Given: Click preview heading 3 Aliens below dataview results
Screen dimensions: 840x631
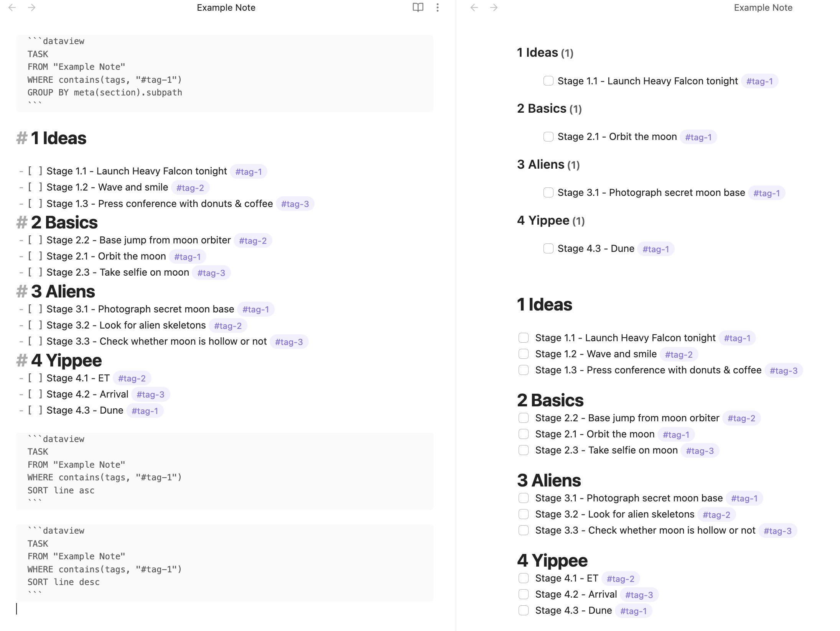Looking at the screenshot, I should [549, 480].
